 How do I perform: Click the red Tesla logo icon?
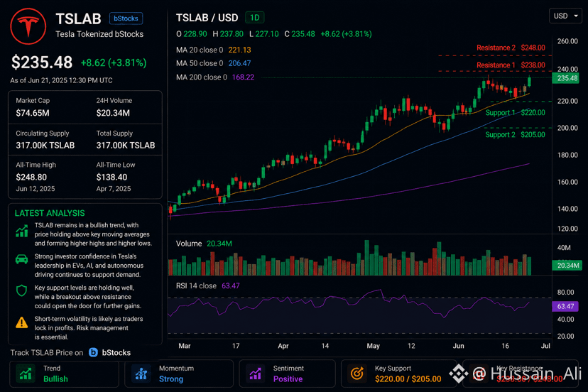click(x=28, y=26)
